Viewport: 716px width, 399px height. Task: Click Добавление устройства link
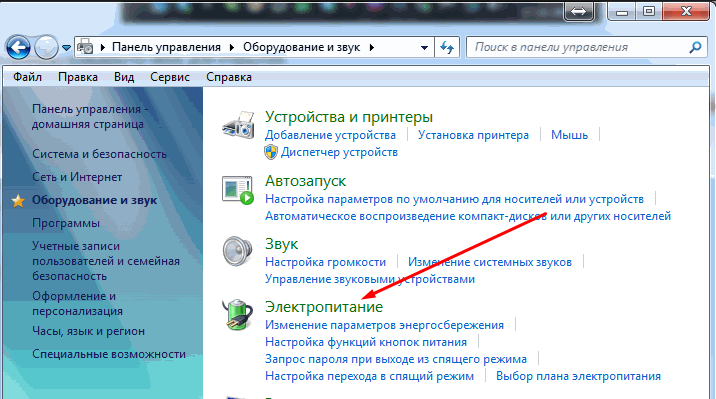tap(330, 135)
